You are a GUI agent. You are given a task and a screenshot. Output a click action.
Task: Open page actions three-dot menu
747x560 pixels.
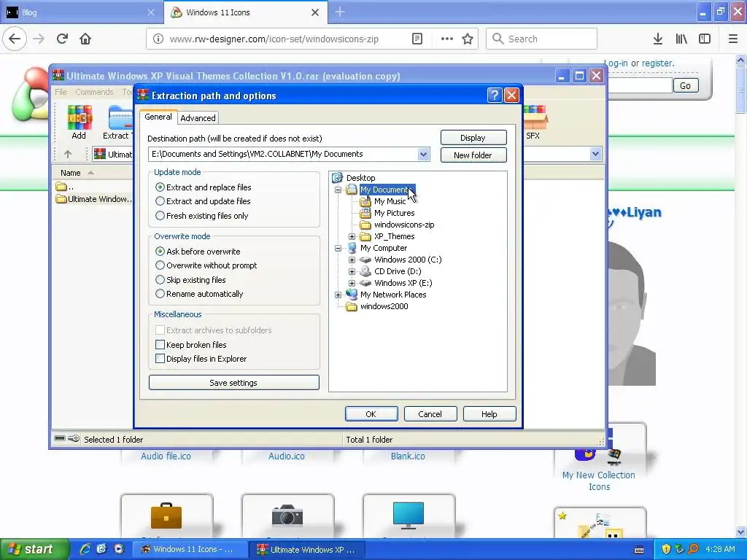[447, 39]
